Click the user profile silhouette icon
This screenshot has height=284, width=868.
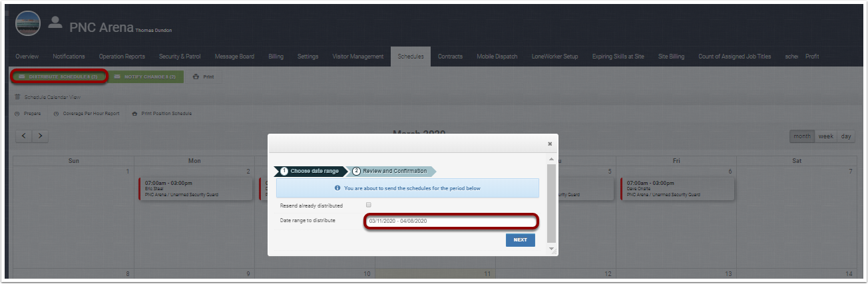point(55,22)
